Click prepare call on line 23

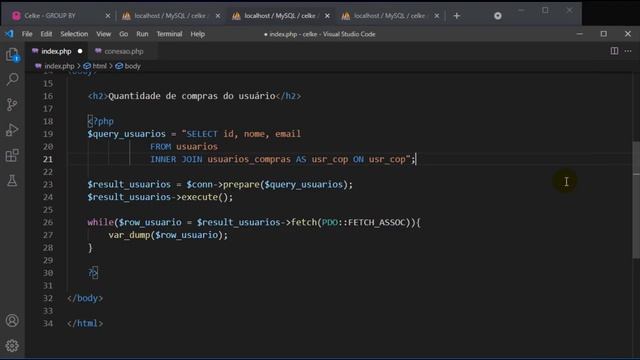click(x=241, y=184)
